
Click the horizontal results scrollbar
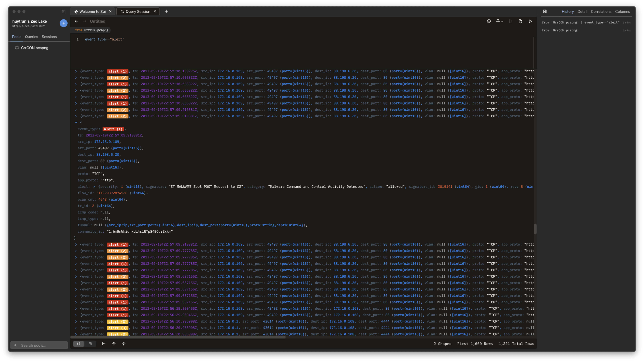point(178,337)
